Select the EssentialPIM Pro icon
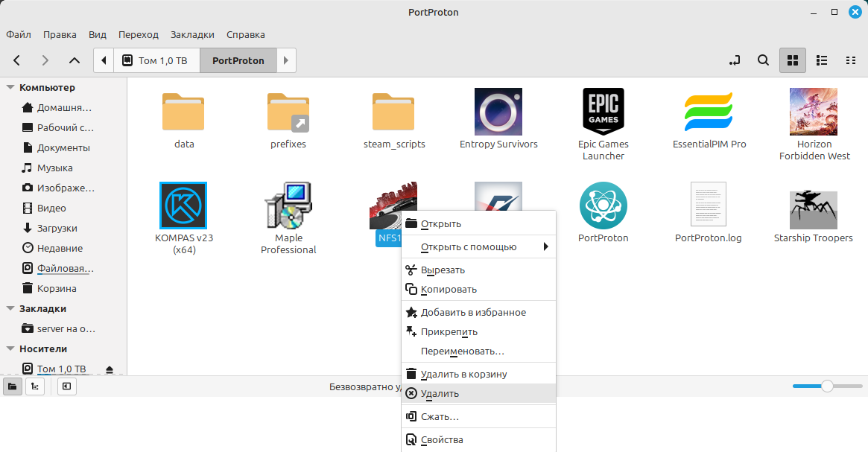Image resolution: width=868 pixels, height=452 pixels. [x=709, y=112]
